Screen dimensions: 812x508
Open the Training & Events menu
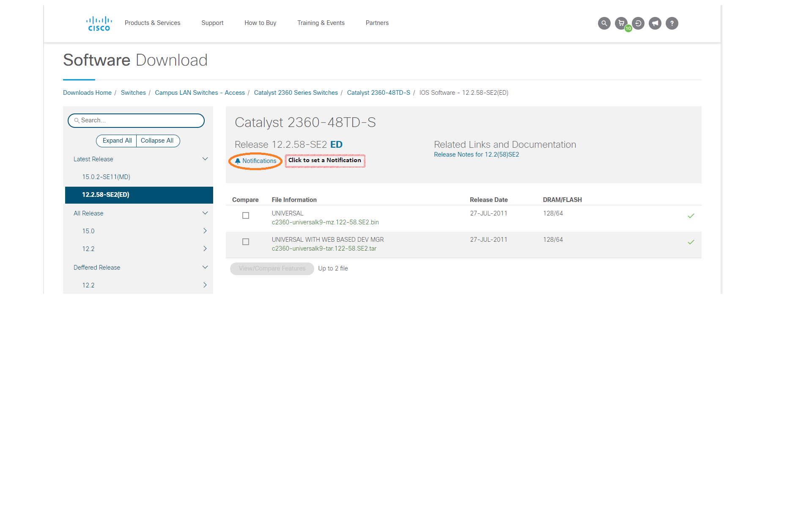[x=321, y=23]
